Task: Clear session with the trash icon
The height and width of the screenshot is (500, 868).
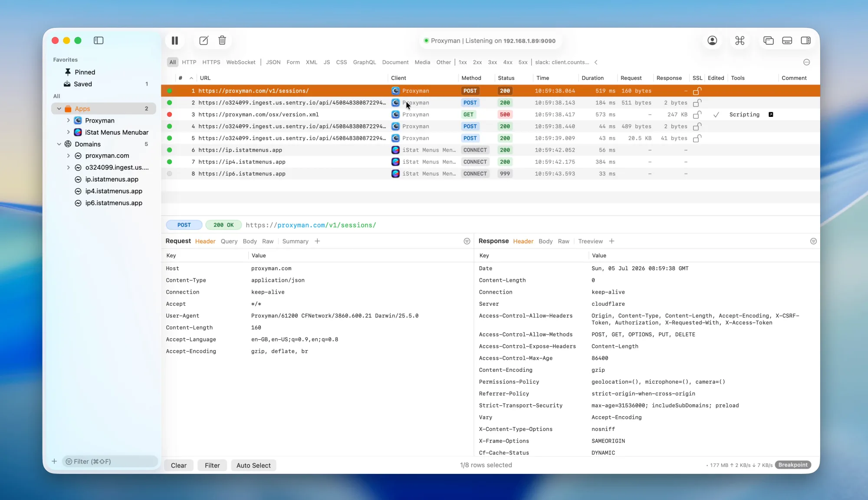Action: pos(222,40)
